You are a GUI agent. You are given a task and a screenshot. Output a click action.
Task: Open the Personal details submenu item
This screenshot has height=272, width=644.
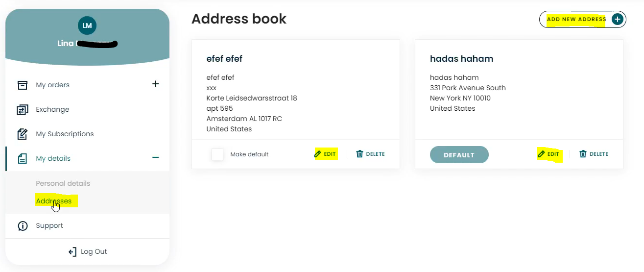[63, 183]
